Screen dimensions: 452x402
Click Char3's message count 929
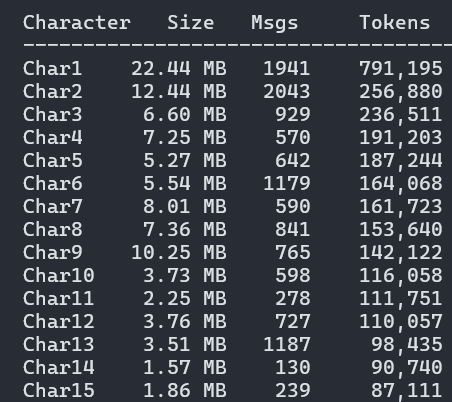tap(293, 114)
